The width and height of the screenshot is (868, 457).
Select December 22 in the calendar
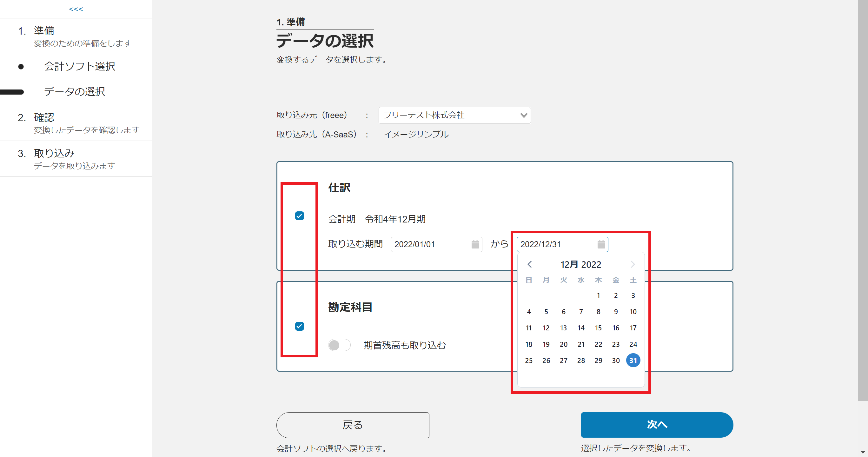point(599,344)
